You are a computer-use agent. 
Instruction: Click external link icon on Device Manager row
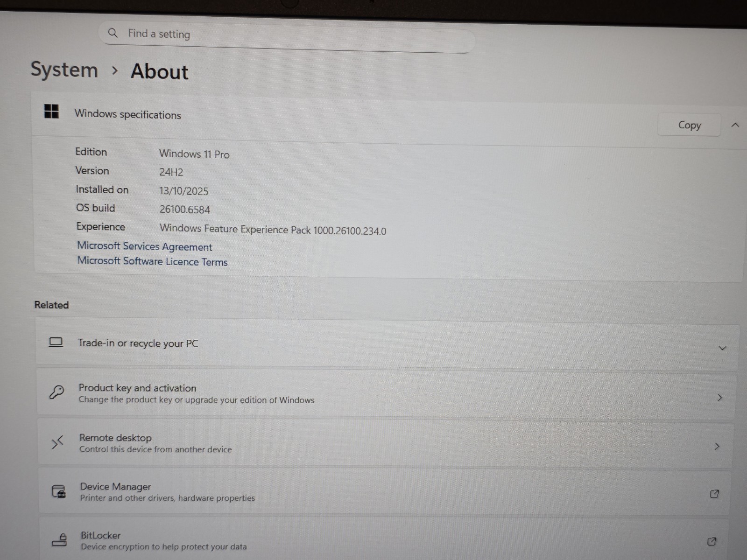tap(714, 494)
